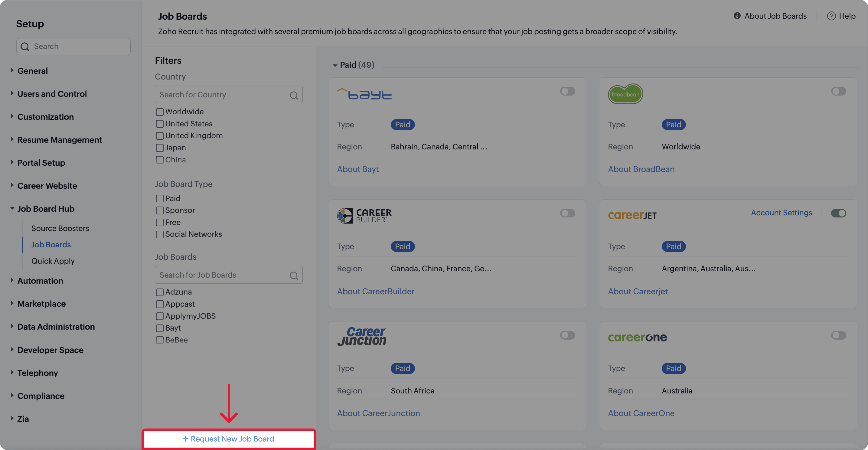
Task: Open Quick Apply in sidebar
Action: [x=53, y=261]
